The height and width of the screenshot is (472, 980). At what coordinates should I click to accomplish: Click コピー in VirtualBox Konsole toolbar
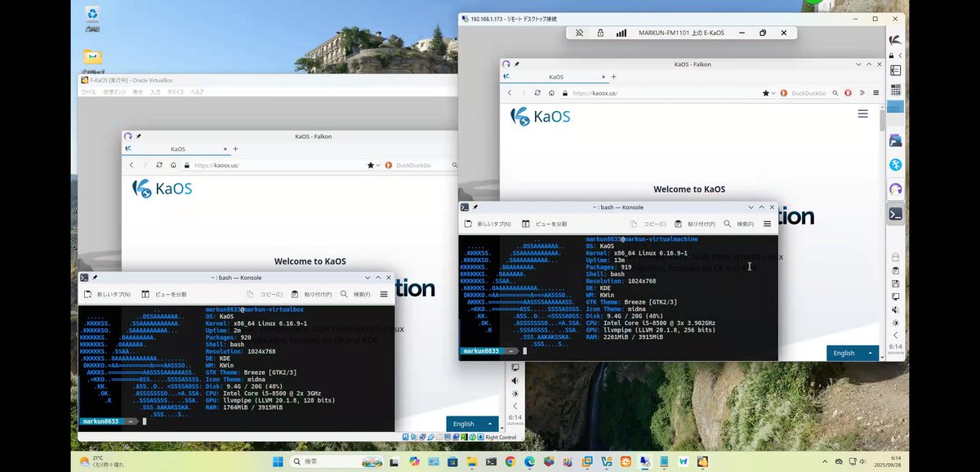coord(264,294)
